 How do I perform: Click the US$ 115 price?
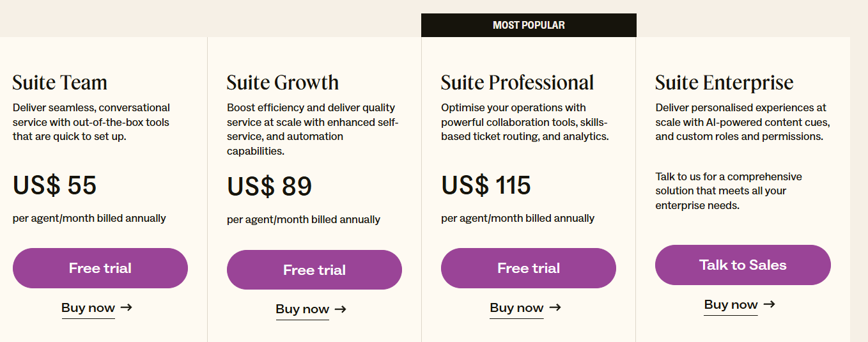486,185
